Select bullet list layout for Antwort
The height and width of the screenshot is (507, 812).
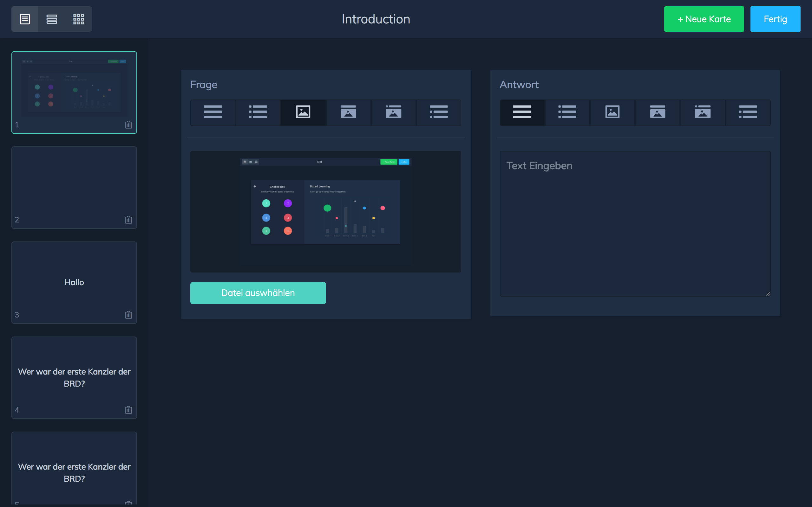(x=567, y=112)
